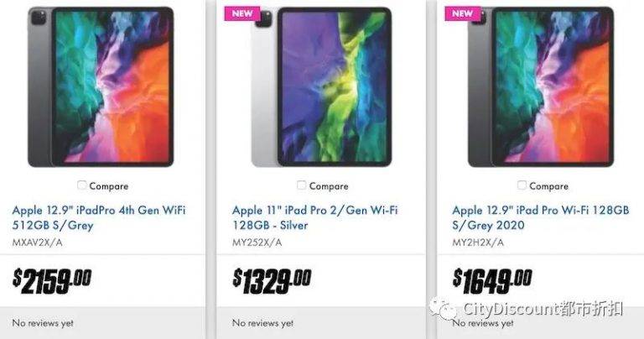The height and width of the screenshot is (339, 644).
Task: Click "No reviews yet" under the 11" Silver iPad
Action: point(262,323)
